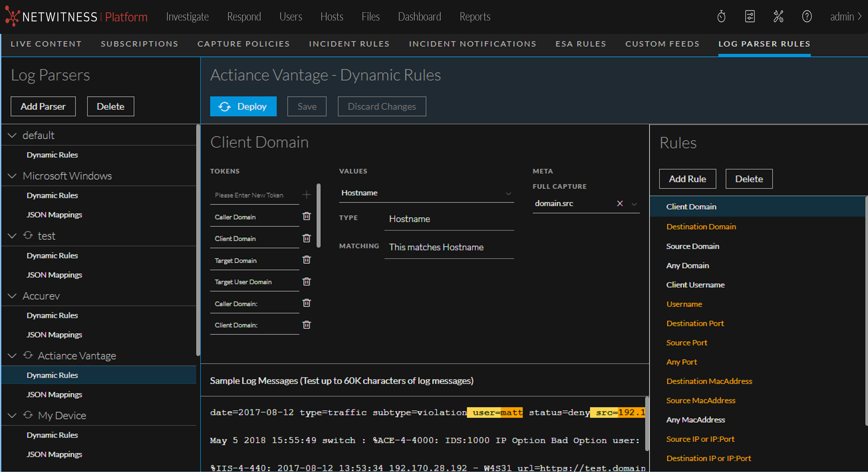Delete the Caller Domain token with trash icon

(306, 216)
